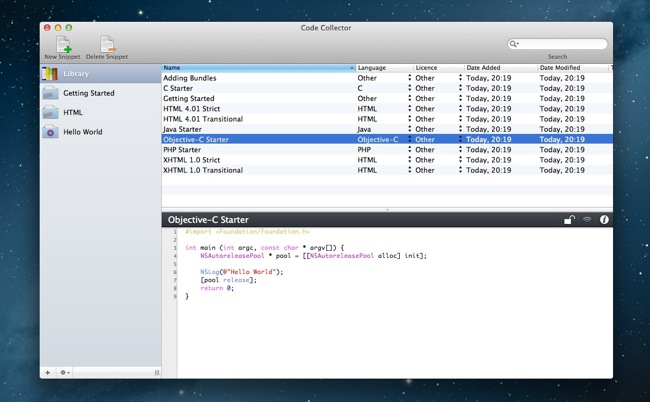The width and height of the screenshot is (650, 402).
Task: Click the sidebar resize handle icon
Action: tap(157, 373)
